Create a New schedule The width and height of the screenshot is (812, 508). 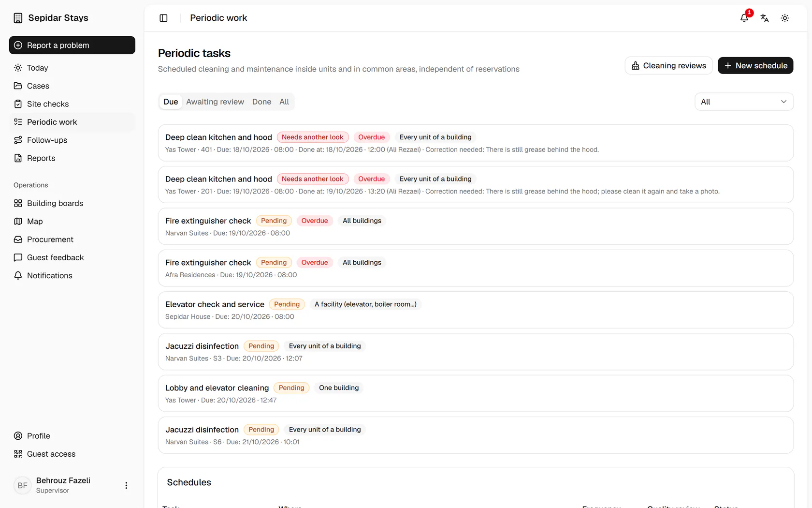point(755,65)
